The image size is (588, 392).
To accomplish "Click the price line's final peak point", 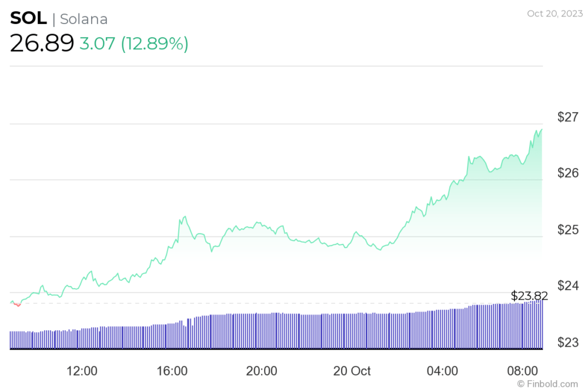I will 541,130.
